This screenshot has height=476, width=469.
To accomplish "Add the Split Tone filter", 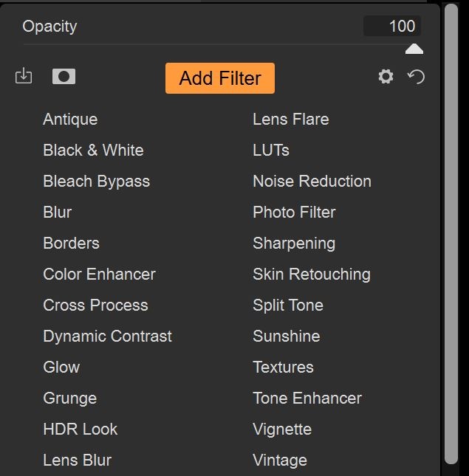I will pos(288,306).
